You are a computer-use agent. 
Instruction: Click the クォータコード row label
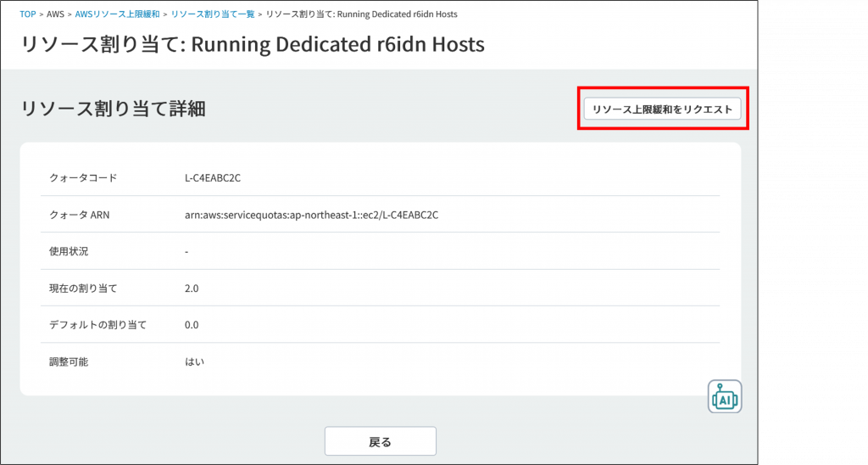pos(83,178)
